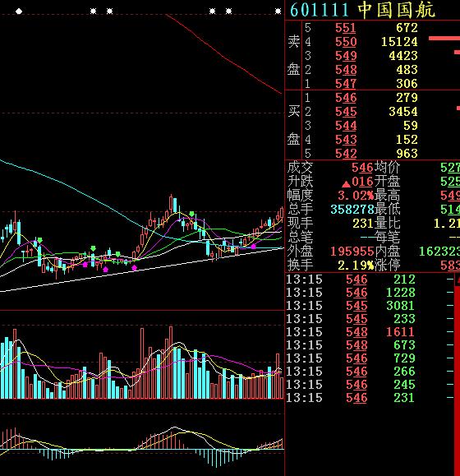
Task: Select the tick row with volume 729
Action: coord(370,358)
